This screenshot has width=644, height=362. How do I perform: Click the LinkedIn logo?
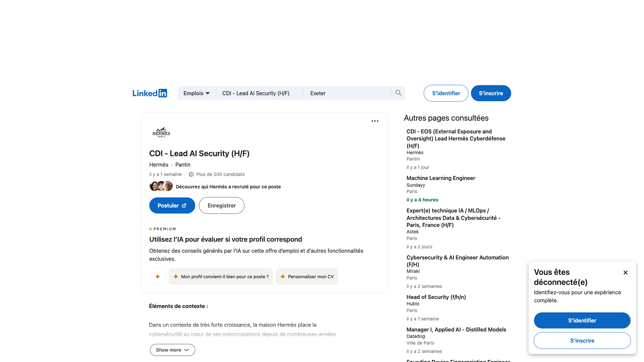[x=150, y=93]
